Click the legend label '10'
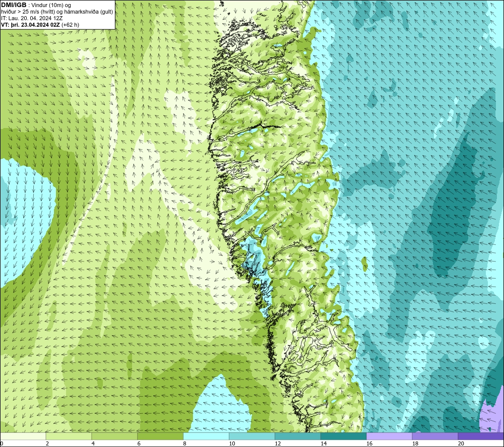The height and width of the screenshot is (447, 504). pos(232,443)
